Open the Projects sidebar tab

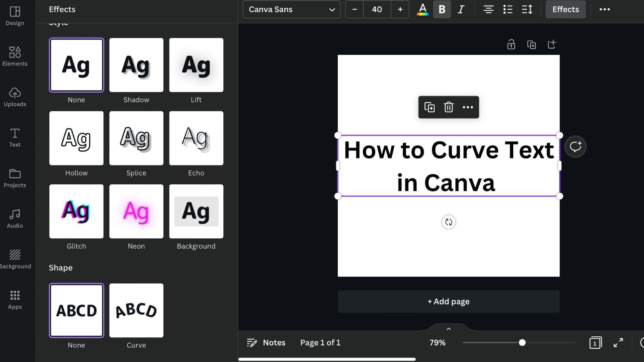15,178
